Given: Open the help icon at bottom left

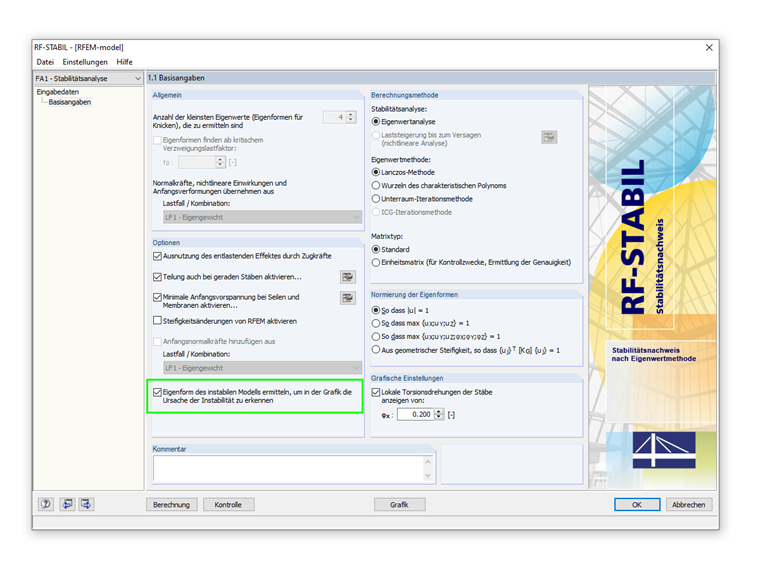Looking at the screenshot, I should click(x=46, y=504).
